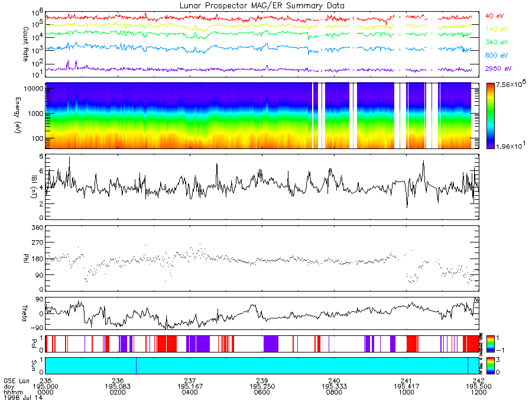Select the blue '800 eV' legend label
This screenshot has height=414, width=532.
(496, 56)
